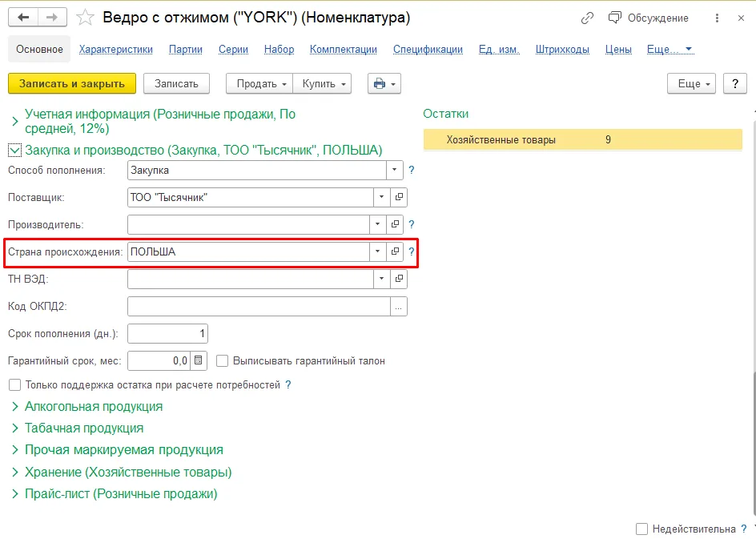This screenshot has height=539, width=756.
Task: Open the Производитель record with open icon
Action: 395,224
